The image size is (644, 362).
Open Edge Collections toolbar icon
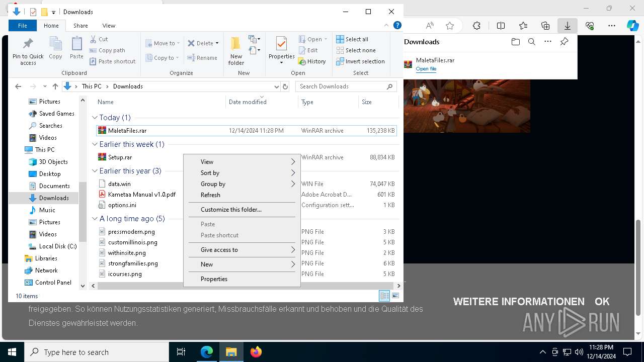coord(545,26)
